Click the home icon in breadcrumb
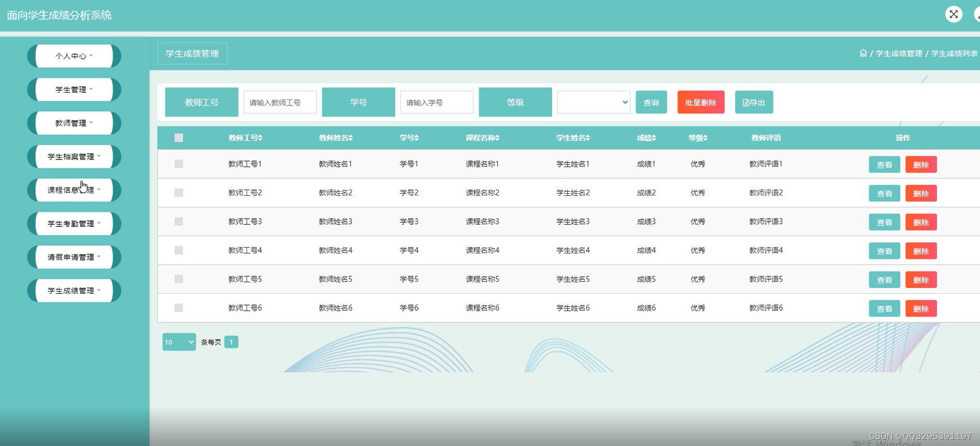This screenshot has width=980, height=446. pyautogui.click(x=863, y=53)
